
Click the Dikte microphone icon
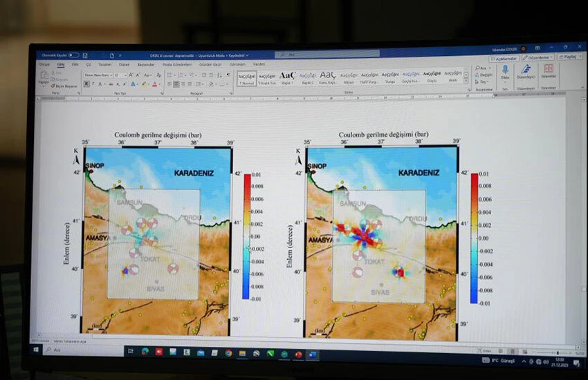point(505,71)
